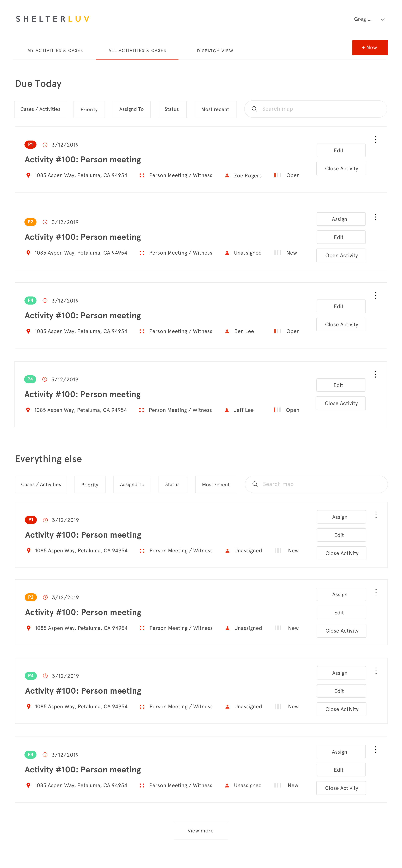Open kebab menu on Zoe Rogers activity
This screenshot has width=402, height=868.
point(375,140)
